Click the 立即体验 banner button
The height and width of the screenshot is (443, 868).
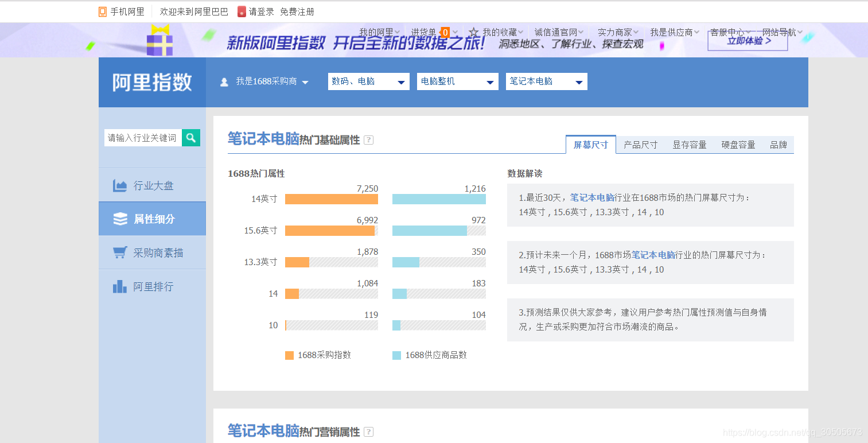click(x=748, y=41)
